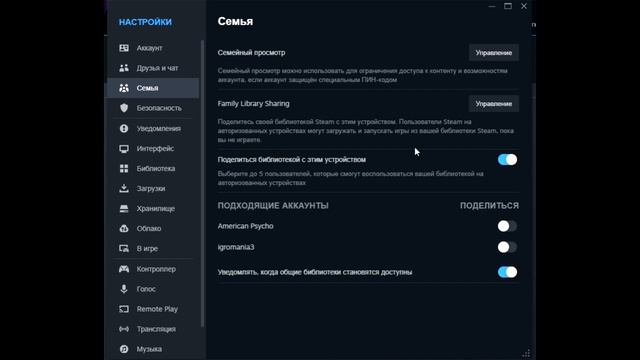Grab the window resize grip corner
Screen dimensions: 640x360
(x=527, y=353)
